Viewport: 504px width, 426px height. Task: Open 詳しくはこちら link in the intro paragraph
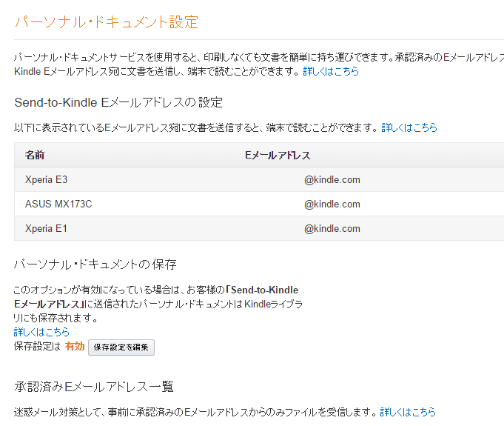331,71
